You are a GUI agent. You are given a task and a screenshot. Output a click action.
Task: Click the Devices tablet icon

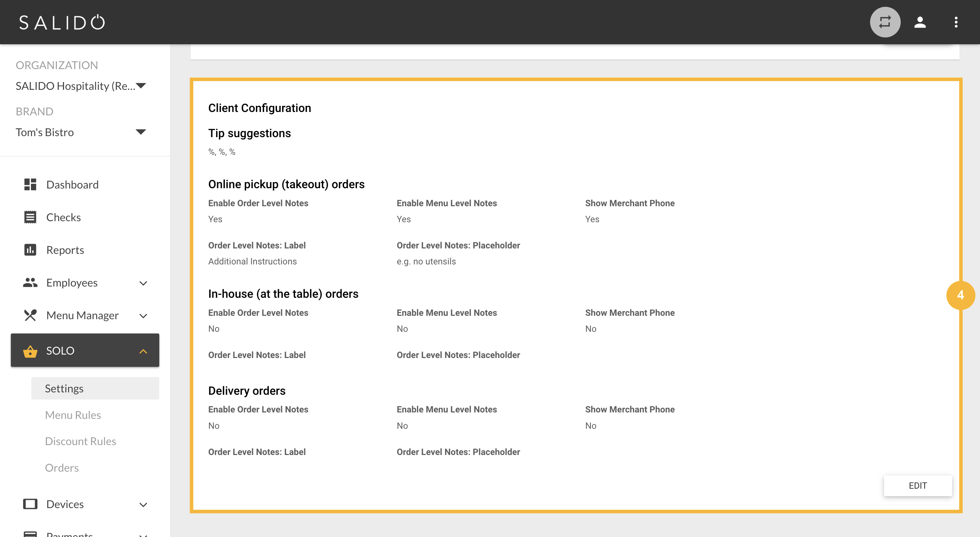pos(30,504)
